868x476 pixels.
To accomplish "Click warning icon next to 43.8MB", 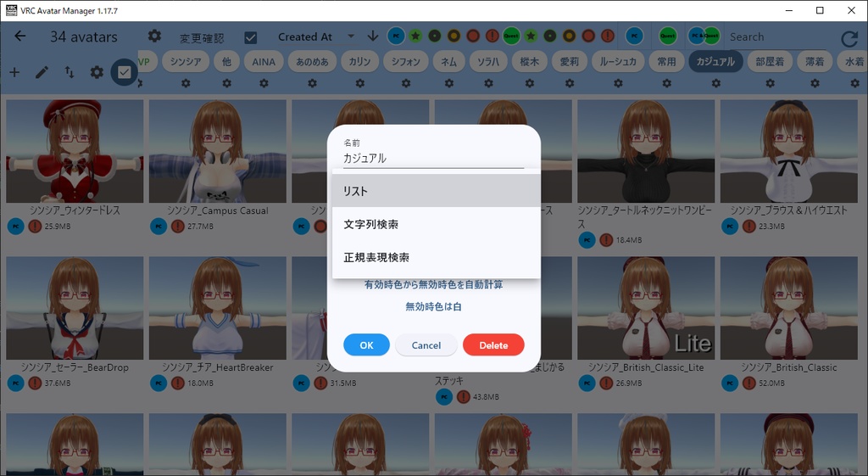I will pos(464,397).
